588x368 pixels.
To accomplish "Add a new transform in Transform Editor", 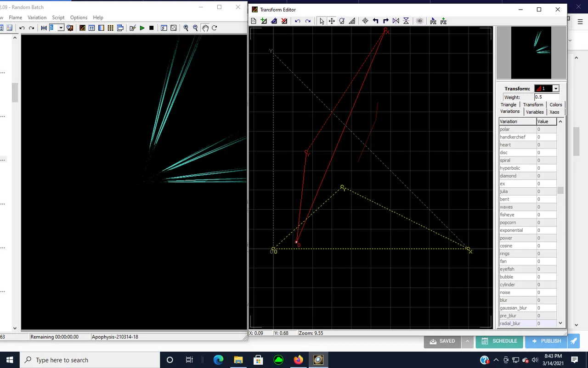I will (x=264, y=21).
